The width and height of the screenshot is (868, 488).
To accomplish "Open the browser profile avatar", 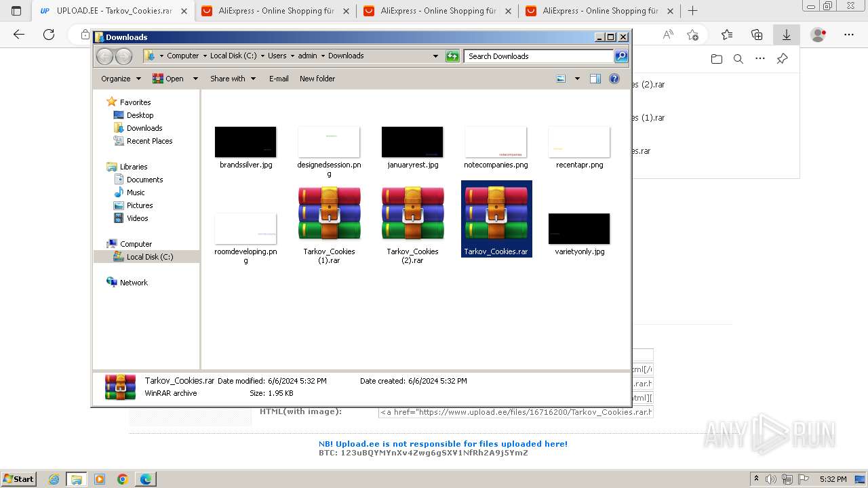I will click(x=818, y=35).
